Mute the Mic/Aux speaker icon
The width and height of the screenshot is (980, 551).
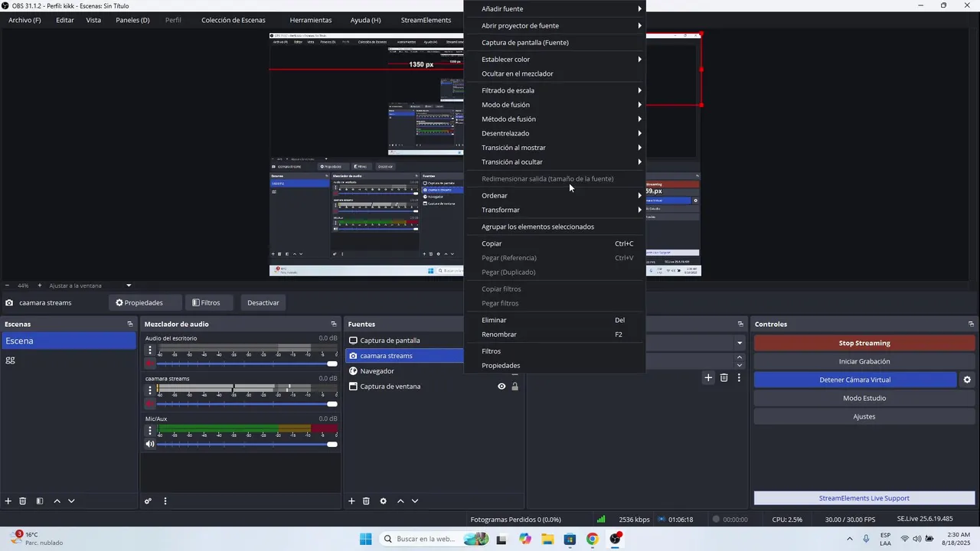tap(150, 444)
